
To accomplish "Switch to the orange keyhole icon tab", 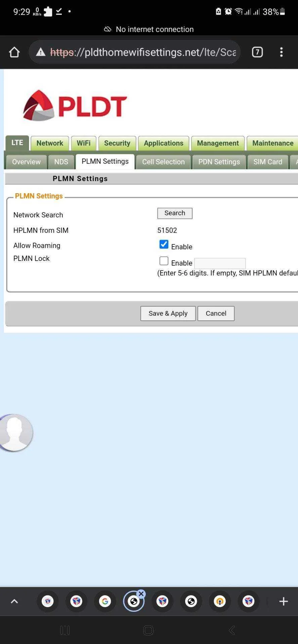I will 220,601.
